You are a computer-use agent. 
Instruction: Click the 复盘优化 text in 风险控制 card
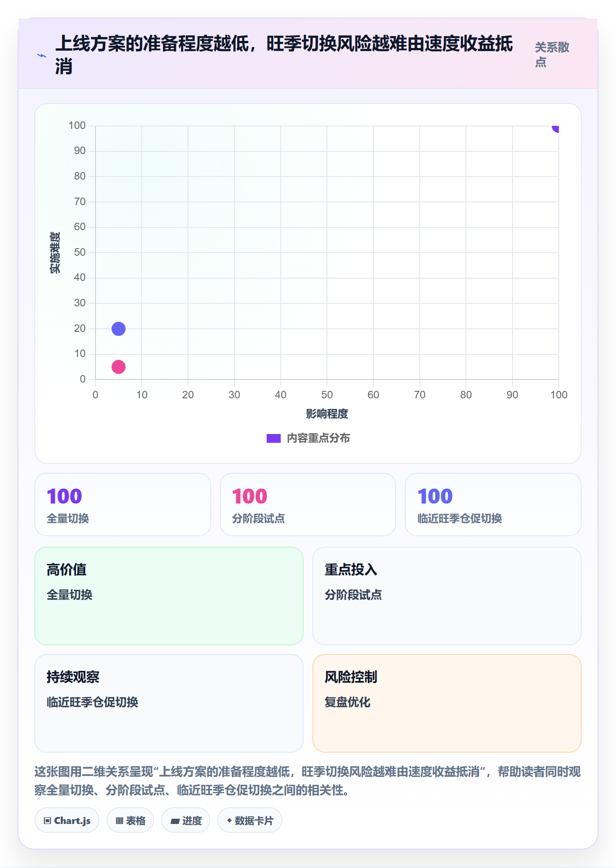coord(348,702)
